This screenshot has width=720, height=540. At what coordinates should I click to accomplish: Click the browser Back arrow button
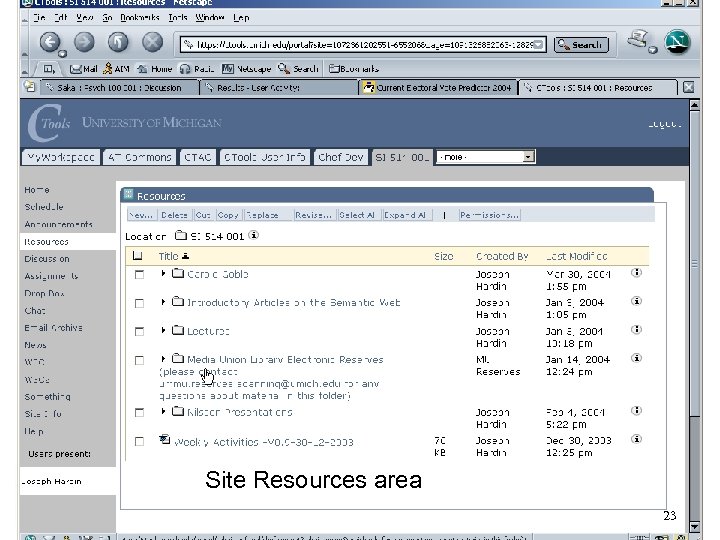(x=51, y=42)
